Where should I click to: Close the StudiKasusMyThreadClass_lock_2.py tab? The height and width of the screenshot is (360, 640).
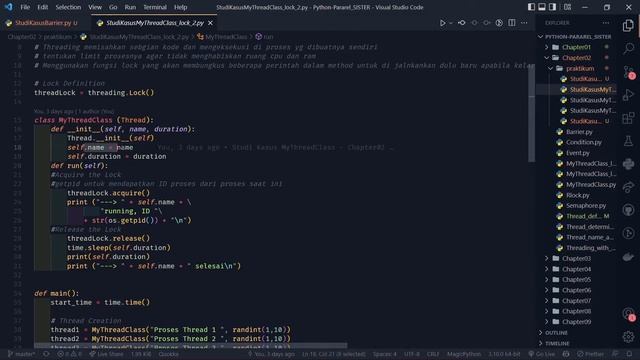coord(211,23)
